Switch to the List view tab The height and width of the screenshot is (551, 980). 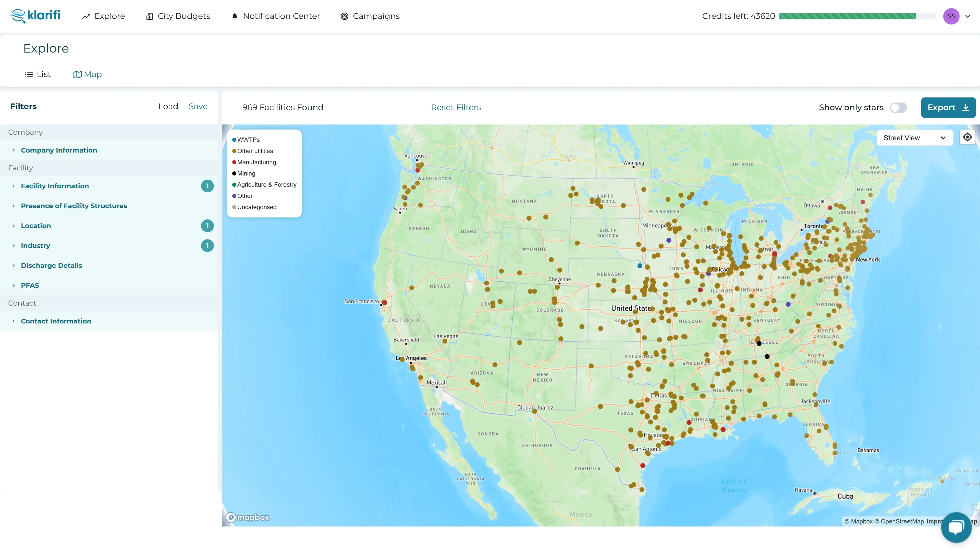(38, 74)
